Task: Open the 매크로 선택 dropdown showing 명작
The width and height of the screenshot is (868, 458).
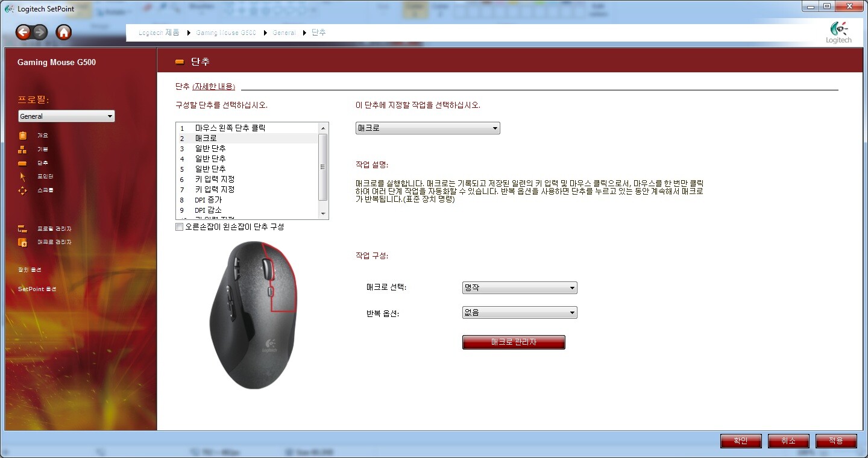Action: [520, 288]
